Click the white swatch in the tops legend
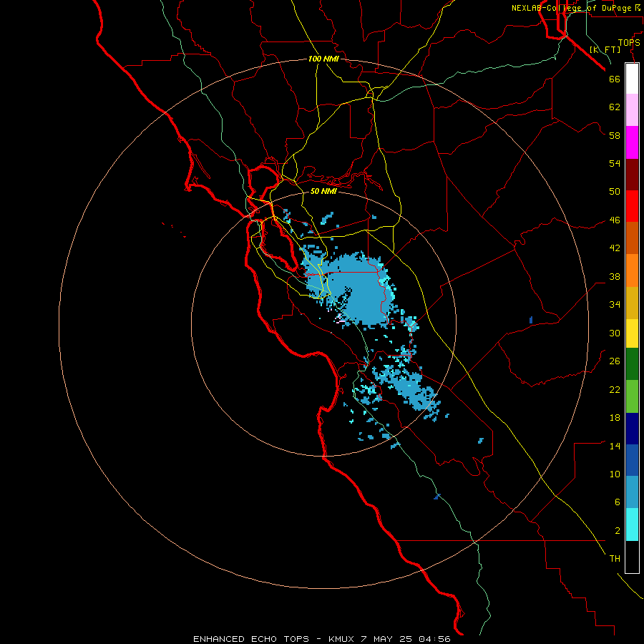 click(x=632, y=79)
